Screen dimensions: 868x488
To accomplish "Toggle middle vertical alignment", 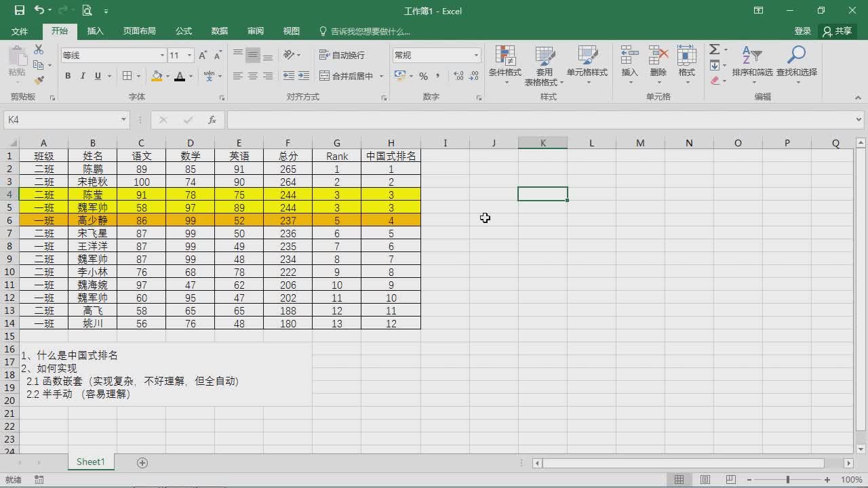I will click(x=253, y=55).
